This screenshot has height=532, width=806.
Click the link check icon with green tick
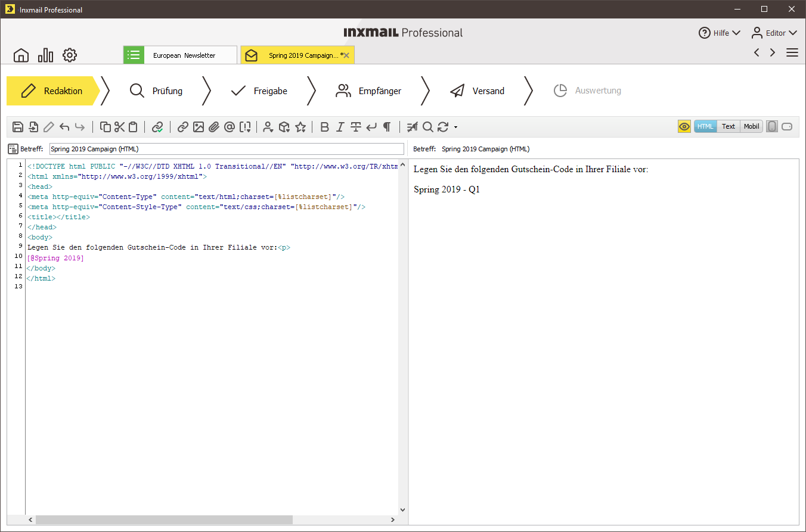(x=157, y=127)
